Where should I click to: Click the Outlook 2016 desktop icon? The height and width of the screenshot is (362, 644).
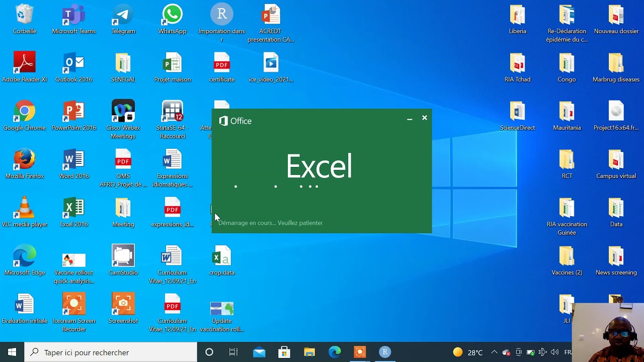pyautogui.click(x=74, y=67)
